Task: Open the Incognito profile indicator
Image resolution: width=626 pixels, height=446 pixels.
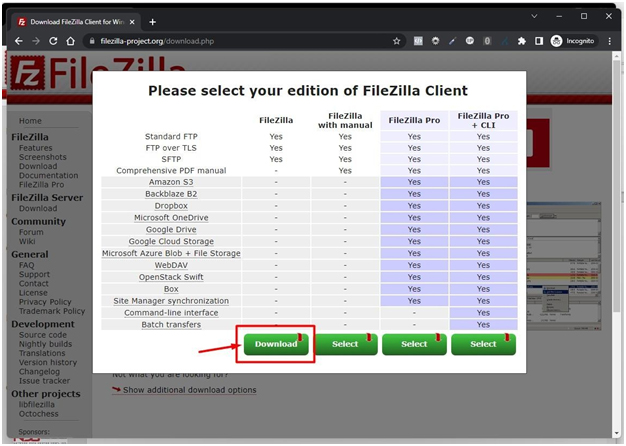Action: pos(573,41)
